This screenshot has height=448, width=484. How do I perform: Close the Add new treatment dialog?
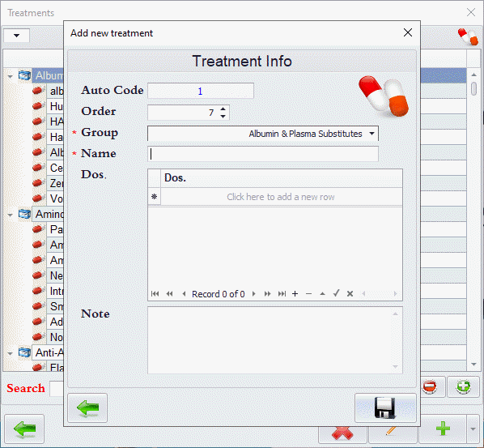(x=408, y=32)
